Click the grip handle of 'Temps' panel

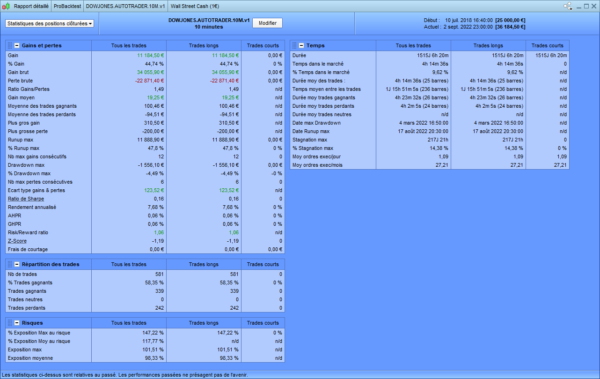point(295,46)
